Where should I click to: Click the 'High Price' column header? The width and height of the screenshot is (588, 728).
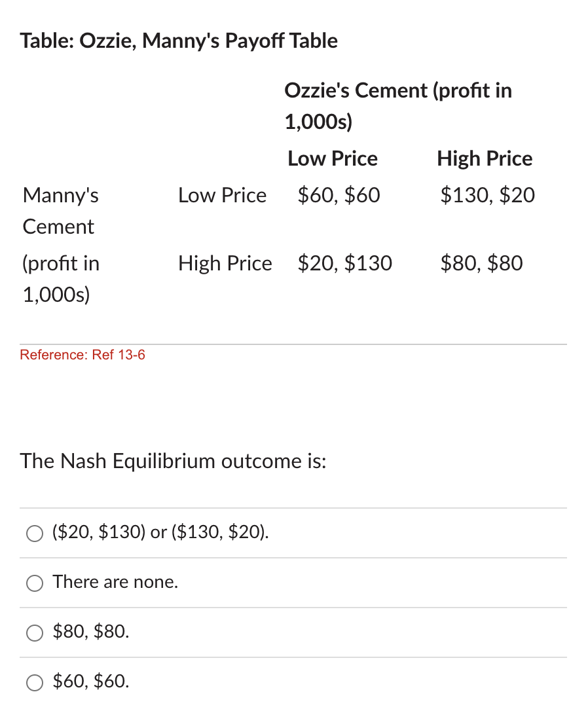pos(484,158)
